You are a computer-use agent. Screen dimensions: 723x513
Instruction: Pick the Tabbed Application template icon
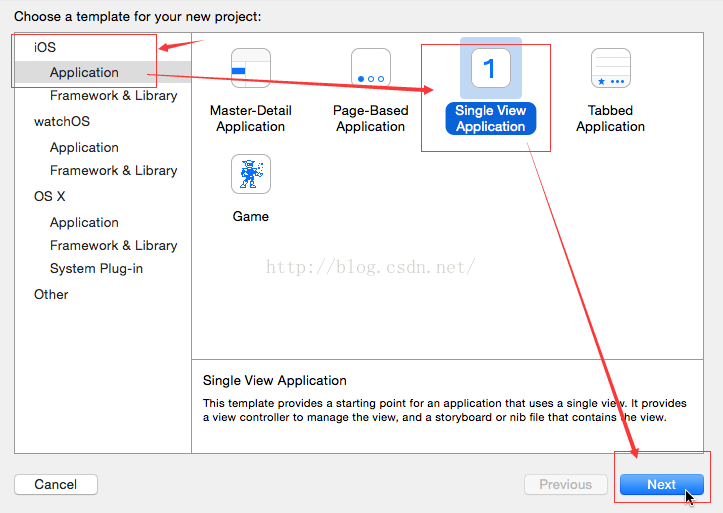click(x=610, y=68)
